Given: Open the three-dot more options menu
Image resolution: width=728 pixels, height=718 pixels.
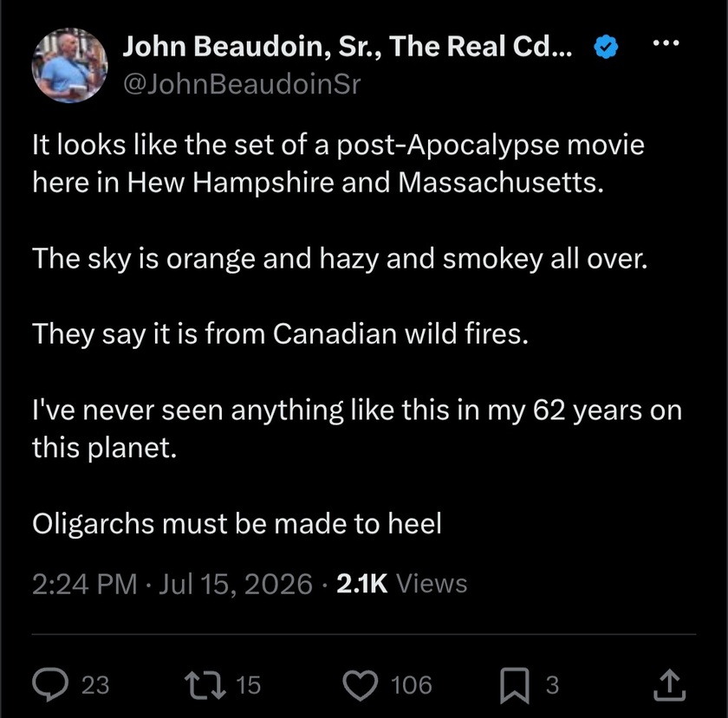Looking at the screenshot, I should (666, 43).
